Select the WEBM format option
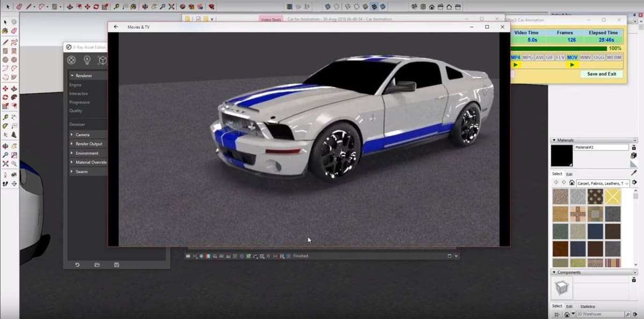Viewport: 644px width, 319px height. pyautogui.click(x=614, y=57)
